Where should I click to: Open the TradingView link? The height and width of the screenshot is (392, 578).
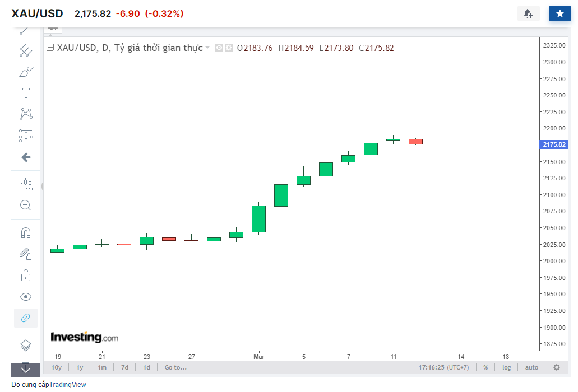(68, 384)
